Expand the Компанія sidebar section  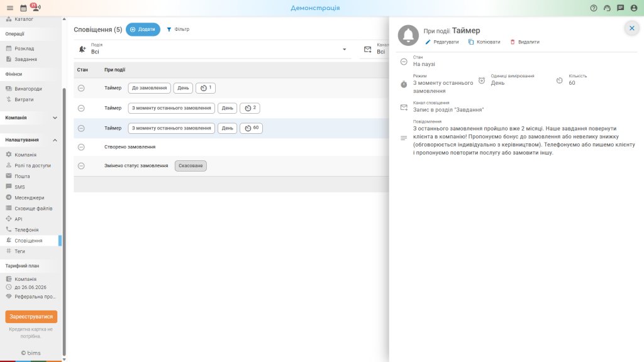coord(55,118)
